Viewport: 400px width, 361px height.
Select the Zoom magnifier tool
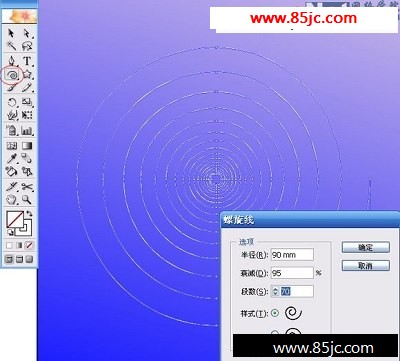tap(27, 200)
